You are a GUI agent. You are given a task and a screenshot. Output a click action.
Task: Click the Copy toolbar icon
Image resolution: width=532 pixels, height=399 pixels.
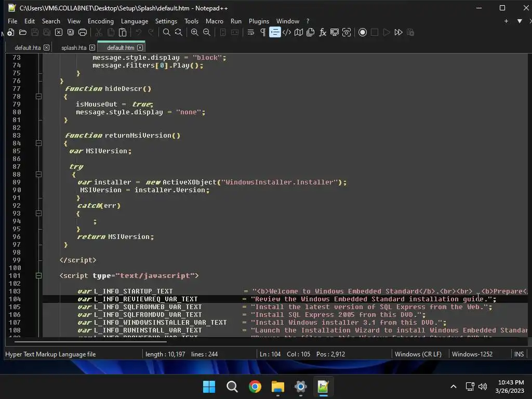pos(111,32)
